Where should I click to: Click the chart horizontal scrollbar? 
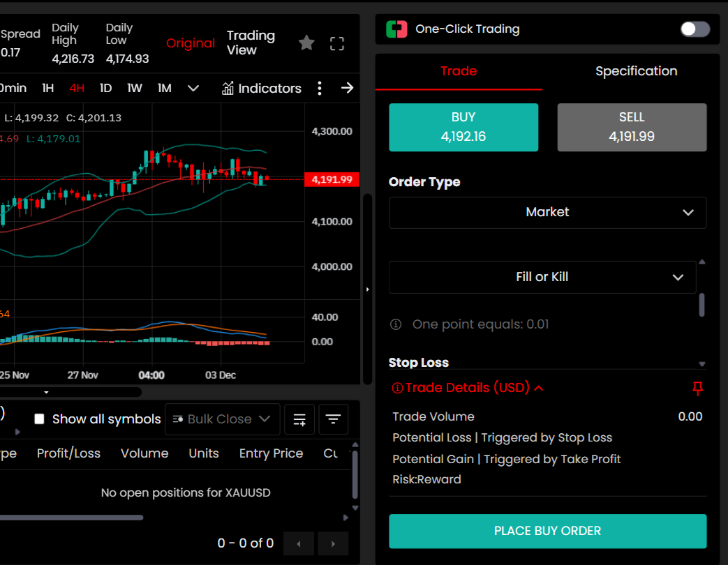click(70, 393)
